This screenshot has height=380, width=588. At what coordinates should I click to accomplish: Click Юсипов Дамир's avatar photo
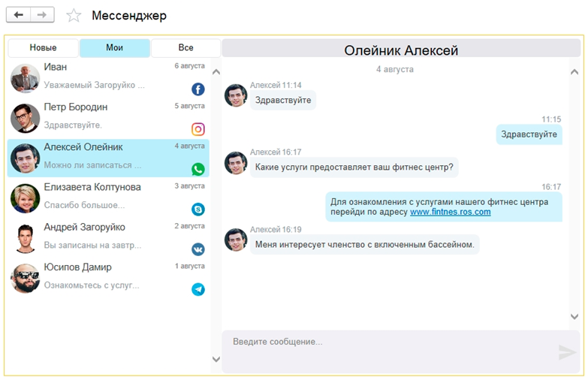[25, 279]
